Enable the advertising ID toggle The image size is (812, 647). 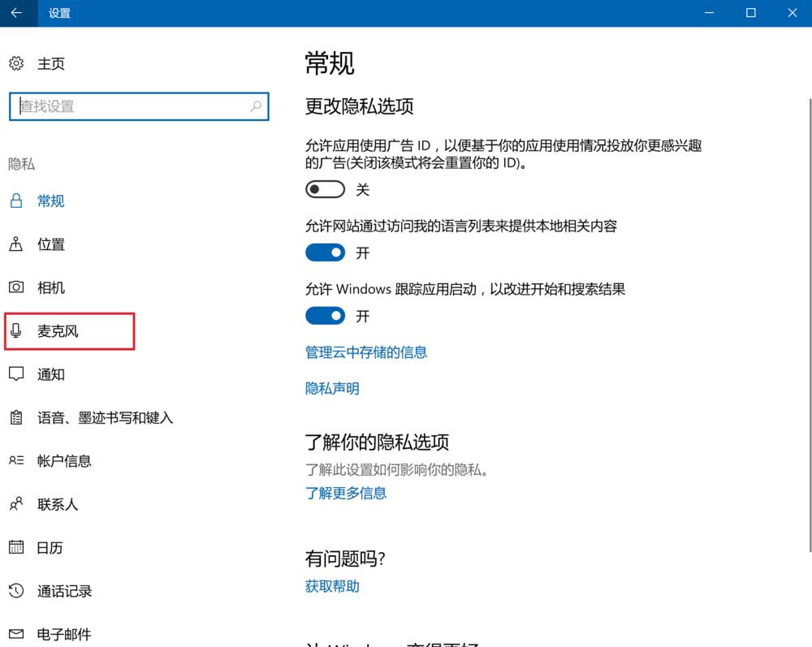click(x=325, y=189)
